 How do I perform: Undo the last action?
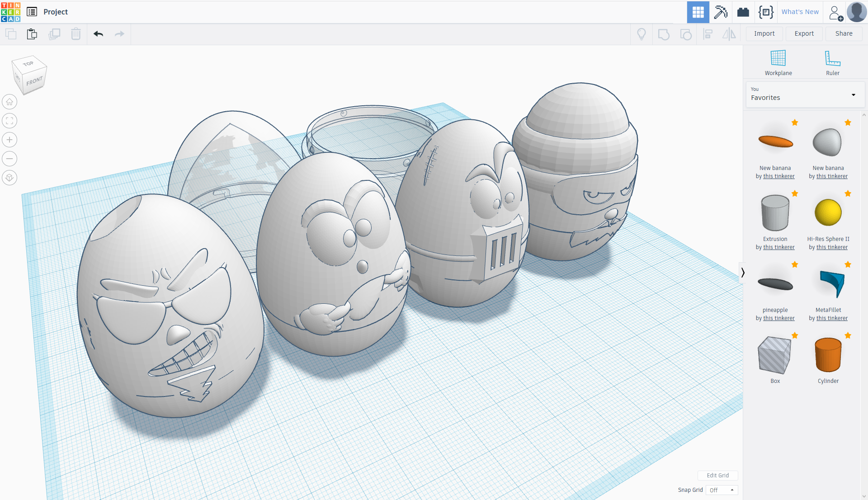(x=99, y=34)
